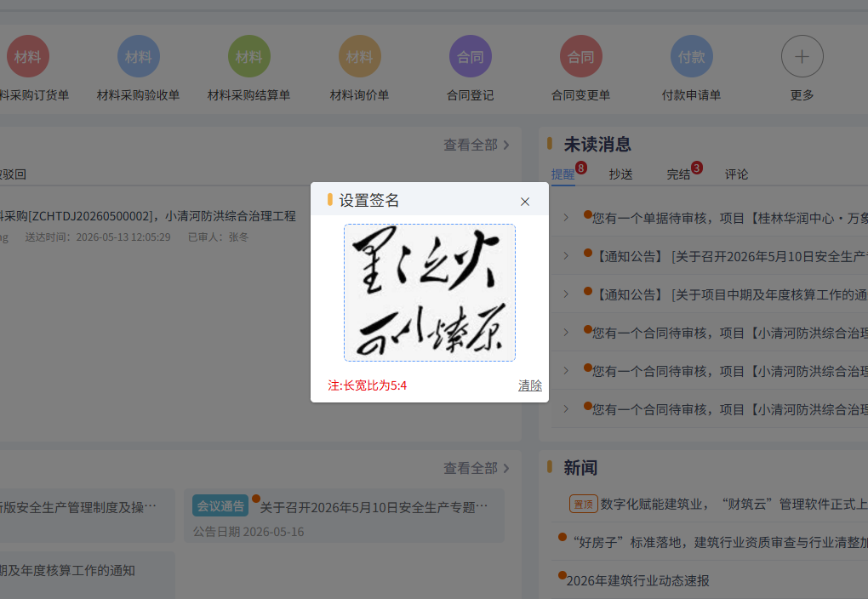868x599 pixels.
Task: Open the 置顶 数字化赋能建筑业 news item
Action: coord(718,505)
